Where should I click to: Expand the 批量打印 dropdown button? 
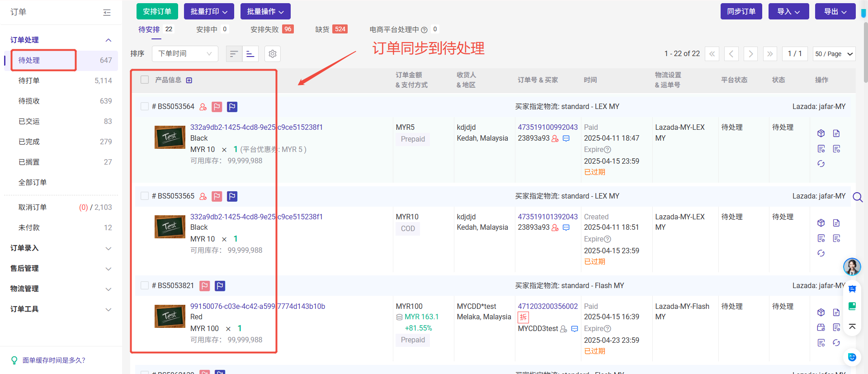[x=209, y=11]
